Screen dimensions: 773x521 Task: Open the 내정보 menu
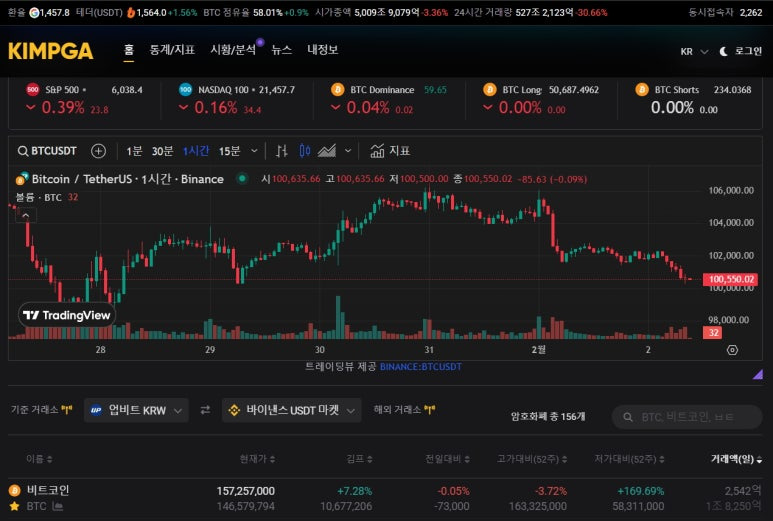[x=322, y=50]
